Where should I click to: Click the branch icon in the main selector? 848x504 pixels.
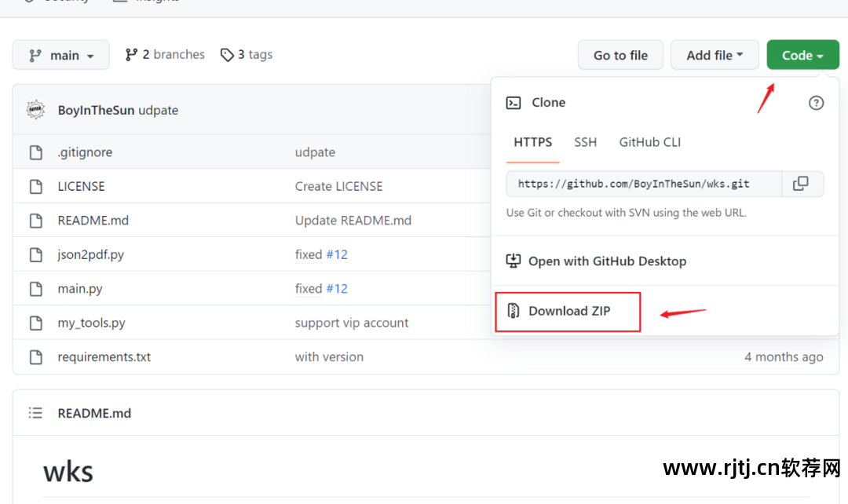point(35,55)
